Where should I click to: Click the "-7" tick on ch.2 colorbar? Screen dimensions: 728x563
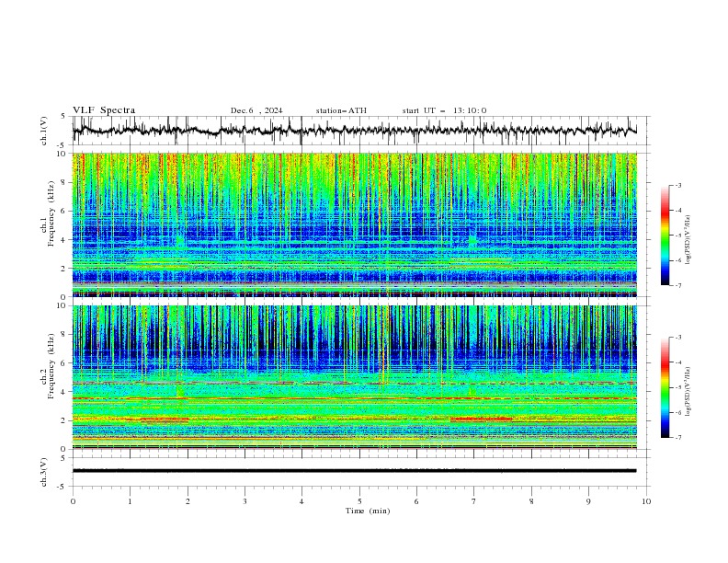678,438
